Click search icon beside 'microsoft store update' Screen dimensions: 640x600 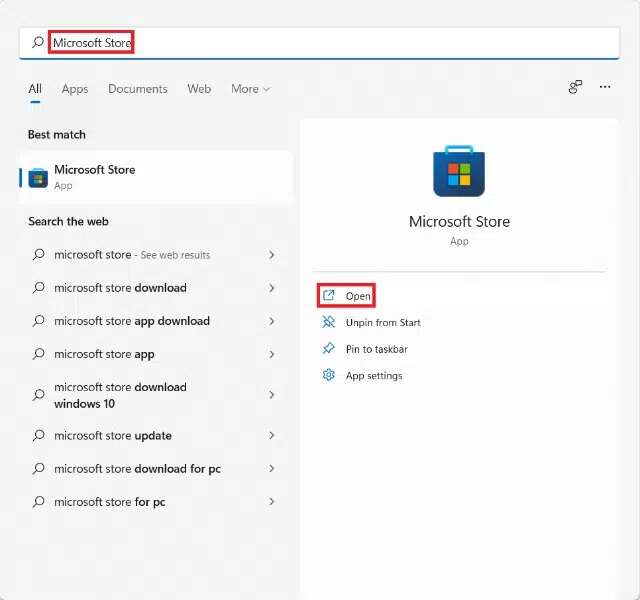pyautogui.click(x=38, y=436)
